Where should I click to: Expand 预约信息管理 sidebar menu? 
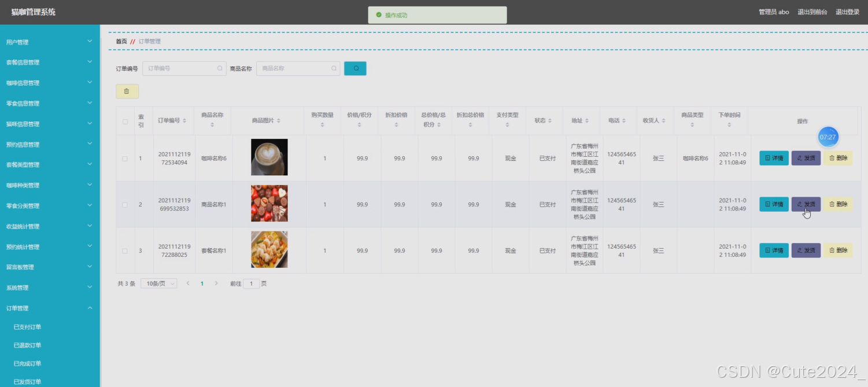[x=50, y=145]
